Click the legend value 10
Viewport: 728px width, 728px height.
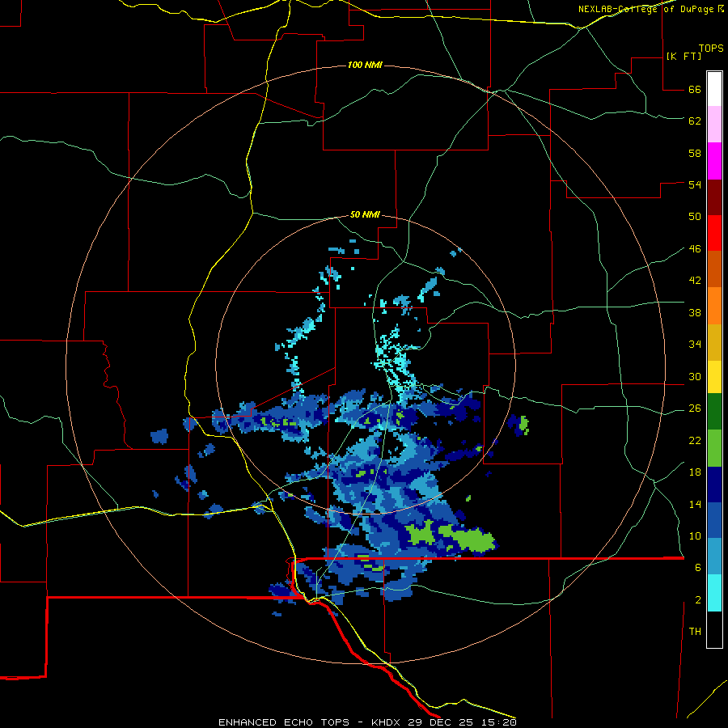(x=695, y=535)
